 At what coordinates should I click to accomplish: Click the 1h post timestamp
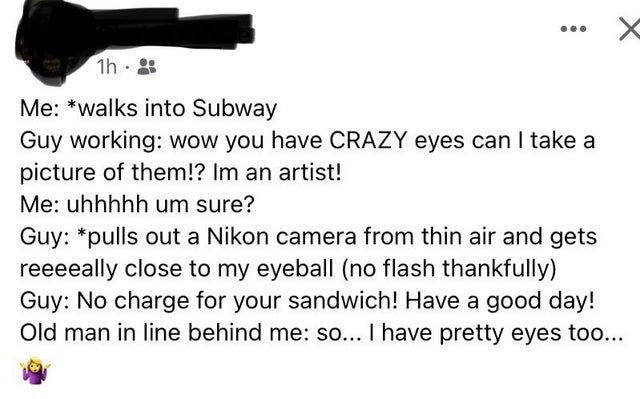(107, 66)
